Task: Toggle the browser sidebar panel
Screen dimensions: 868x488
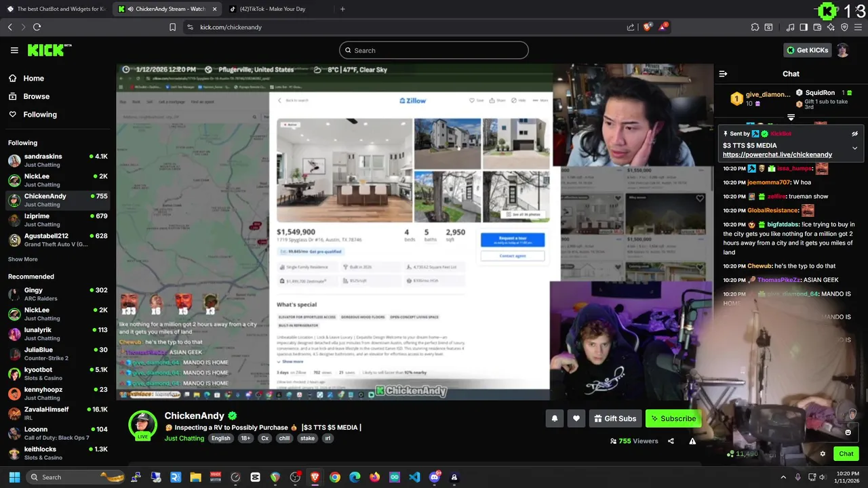Action: (x=804, y=27)
